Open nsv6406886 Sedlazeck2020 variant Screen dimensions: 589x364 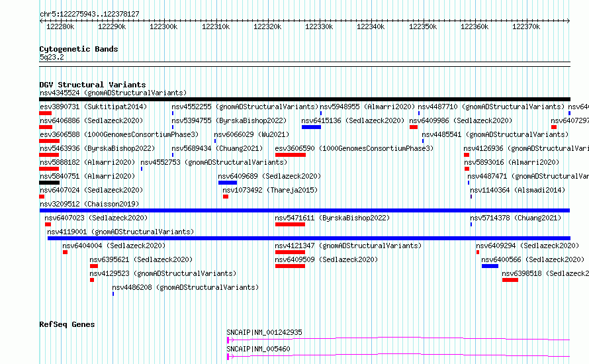(x=91, y=120)
